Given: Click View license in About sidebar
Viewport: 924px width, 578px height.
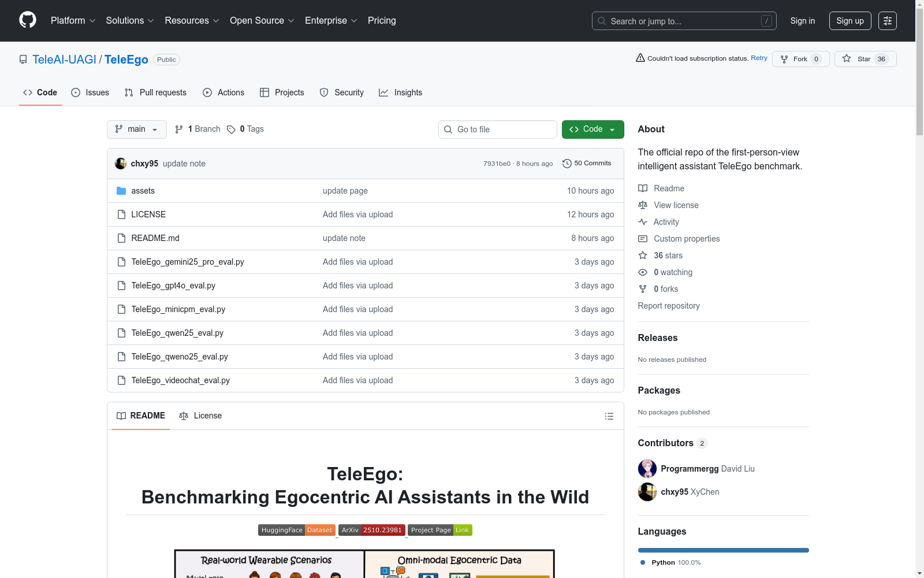Looking at the screenshot, I should [x=669, y=205].
